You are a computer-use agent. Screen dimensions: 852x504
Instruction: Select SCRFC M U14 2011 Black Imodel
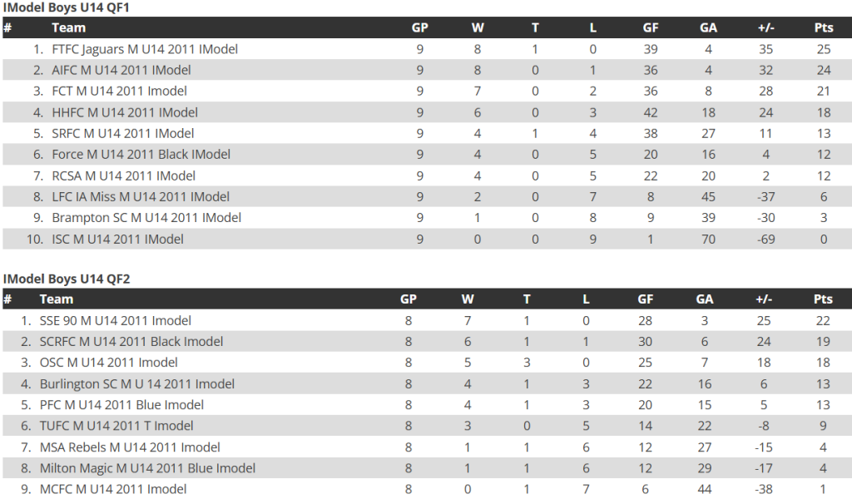point(131,342)
